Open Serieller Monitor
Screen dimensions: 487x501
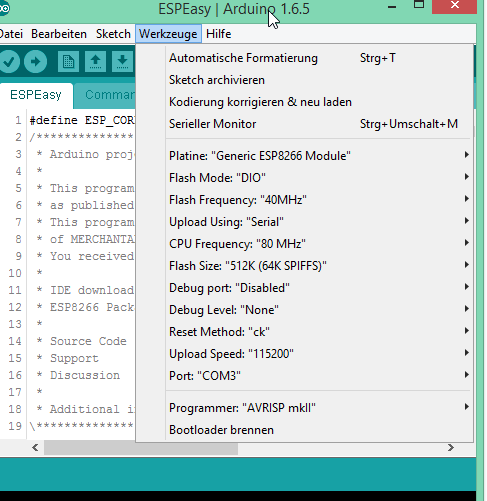tap(304, 124)
